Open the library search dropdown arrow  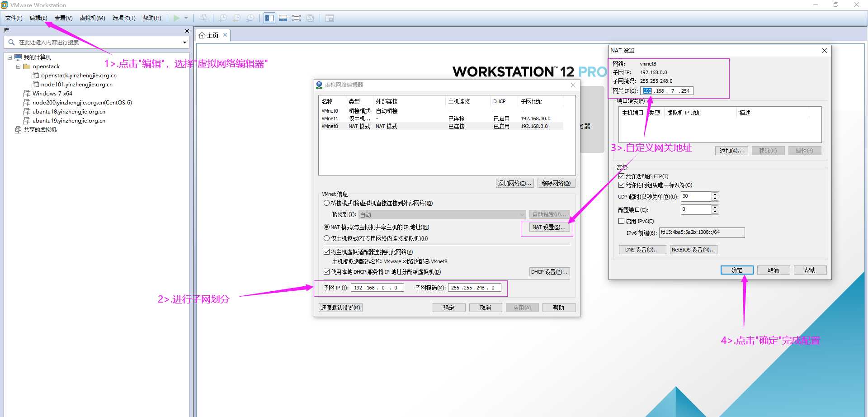click(184, 43)
